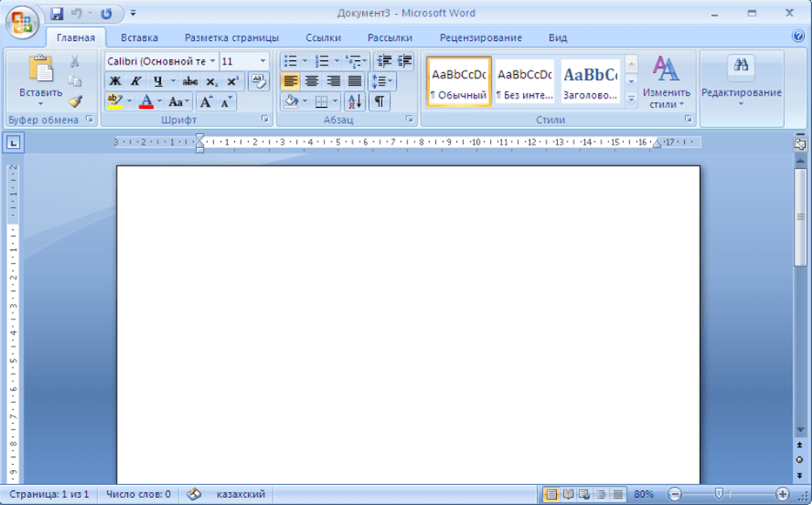Click the Clear Formatting eraser icon
Screen dimensions: 812x505
(x=258, y=81)
